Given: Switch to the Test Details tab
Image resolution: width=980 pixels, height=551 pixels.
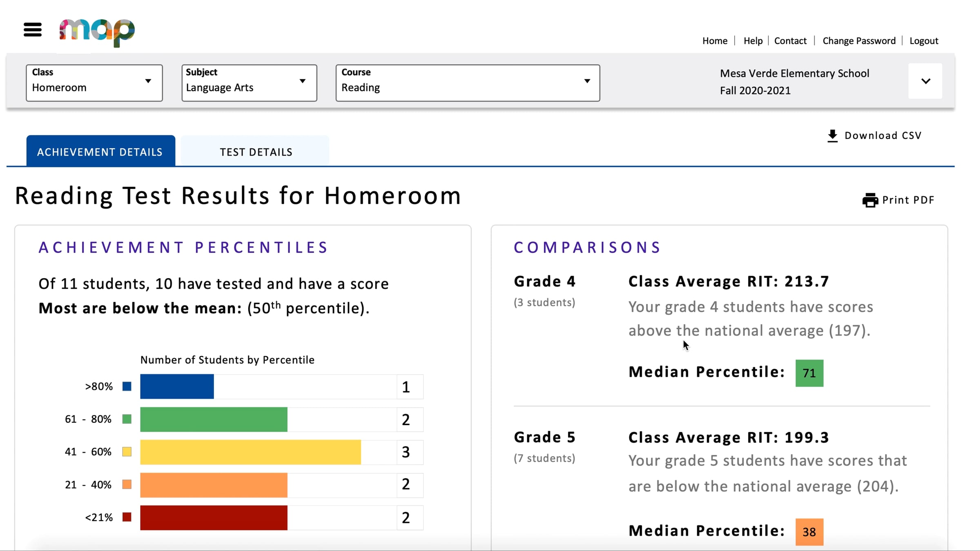Looking at the screenshot, I should tap(256, 152).
